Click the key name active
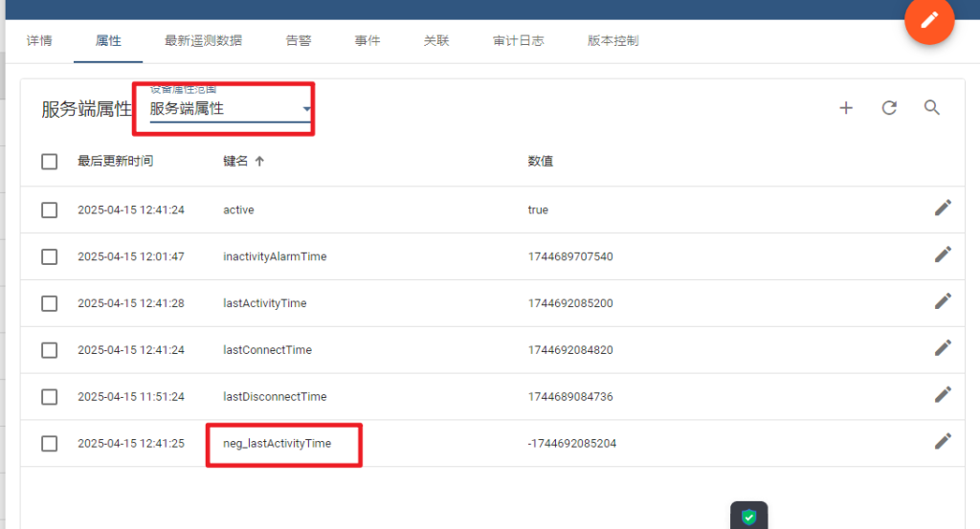980x529 pixels. (238, 209)
